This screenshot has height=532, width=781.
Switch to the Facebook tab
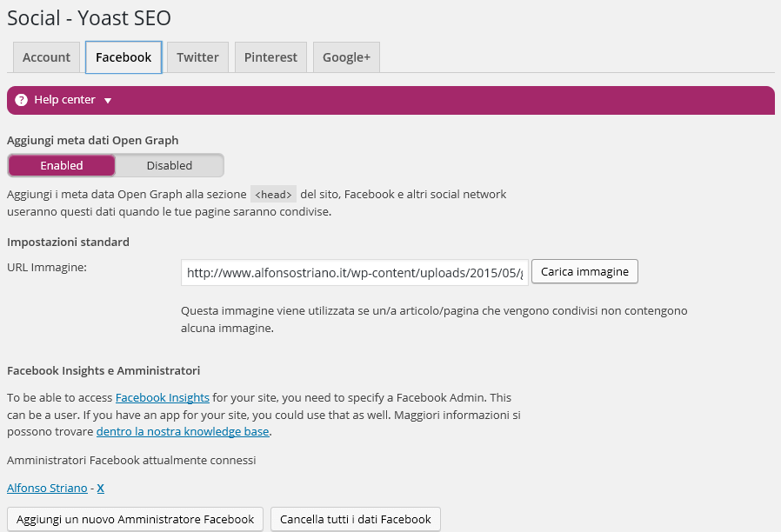123,57
